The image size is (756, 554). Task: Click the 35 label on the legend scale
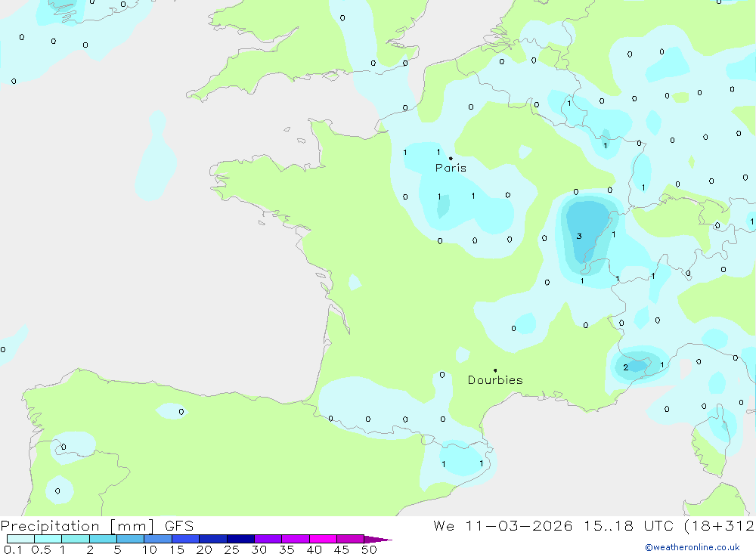pyautogui.click(x=287, y=549)
